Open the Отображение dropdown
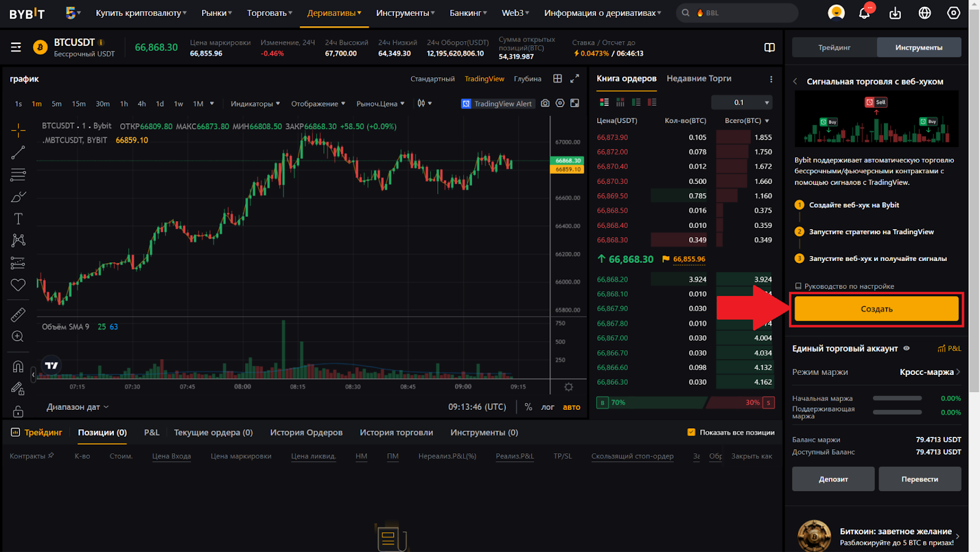Screen dimensions: 980x552 pos(318,104)
